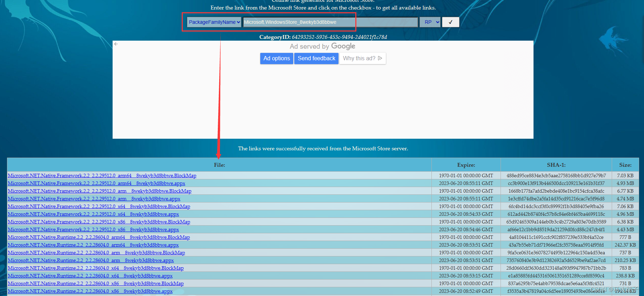Click expire time 2023-06-20 08:54:33 GMT
Image resolution: width=644 pixels, height=296 pixels.
pos(466,214)
